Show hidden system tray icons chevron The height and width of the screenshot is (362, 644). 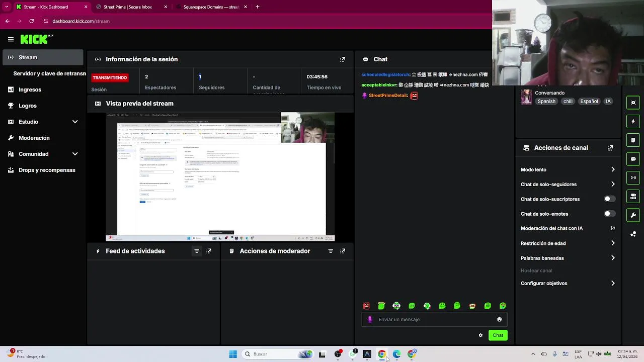pos(533,354)
